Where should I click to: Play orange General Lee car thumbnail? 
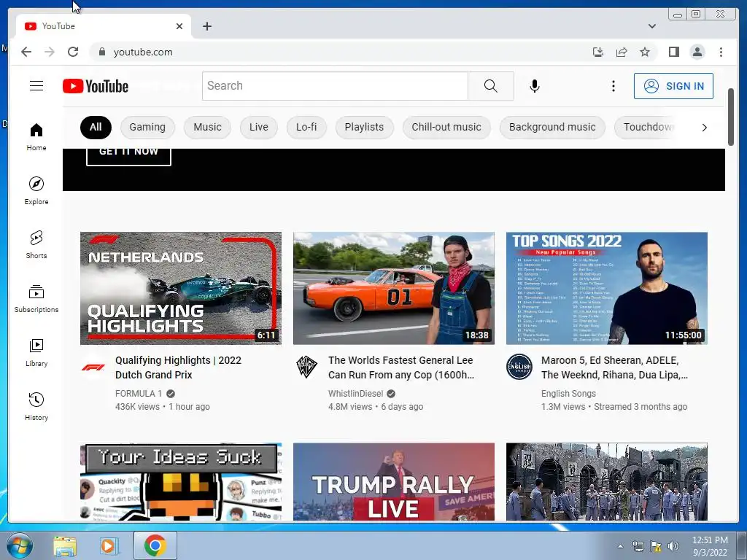click(393, 288)
